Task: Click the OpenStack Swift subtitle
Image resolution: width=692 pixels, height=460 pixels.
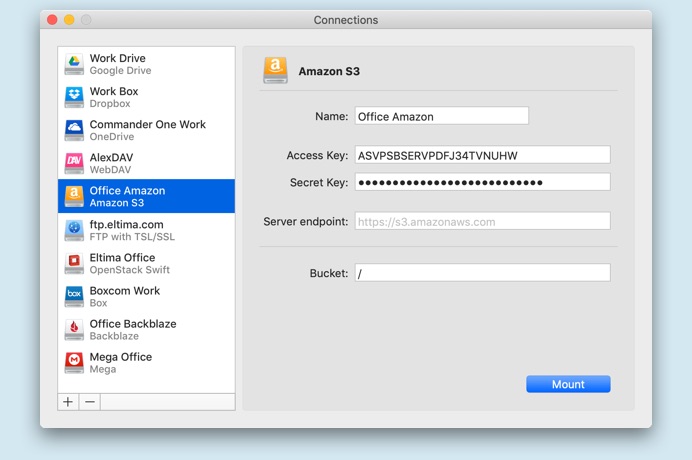Action: point(129,270)
